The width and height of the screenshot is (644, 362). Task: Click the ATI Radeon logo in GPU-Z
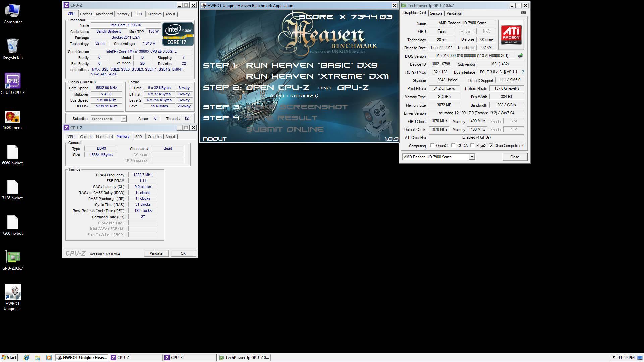pyautogui.click(x=511, y=35)
